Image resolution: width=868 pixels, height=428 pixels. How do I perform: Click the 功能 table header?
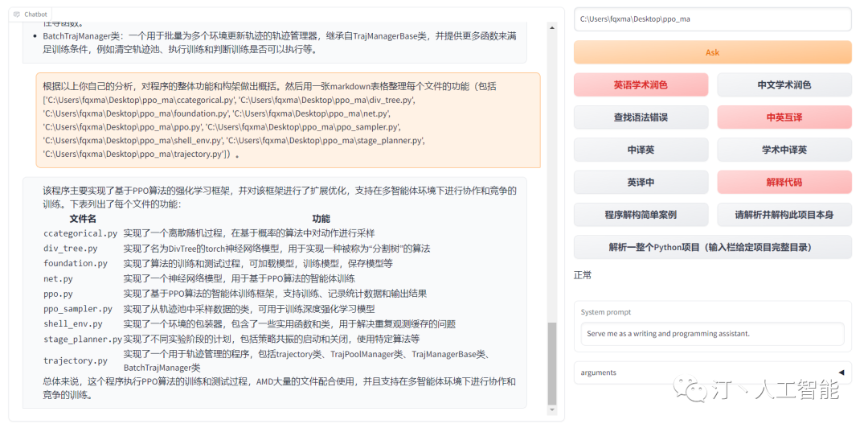tap(321, 219)
